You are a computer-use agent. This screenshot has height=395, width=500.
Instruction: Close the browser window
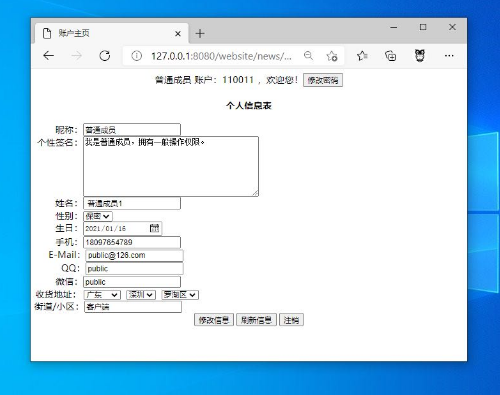(452, 27)
